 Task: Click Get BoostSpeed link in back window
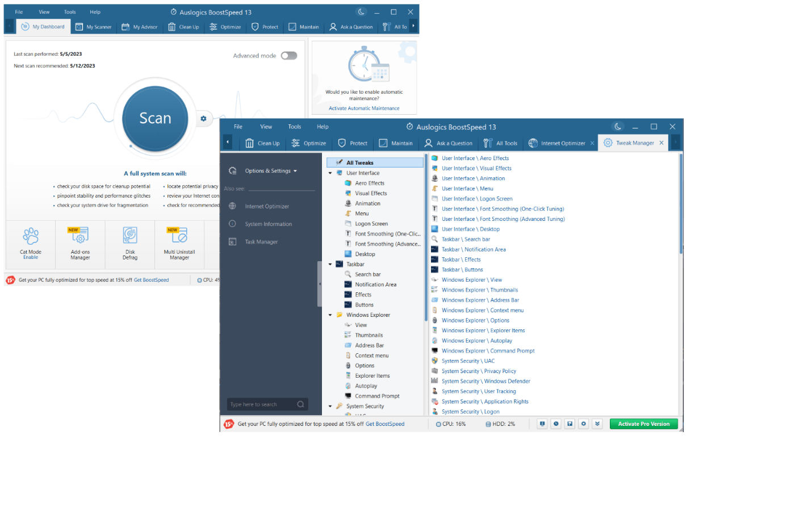(x=151, y=280)
